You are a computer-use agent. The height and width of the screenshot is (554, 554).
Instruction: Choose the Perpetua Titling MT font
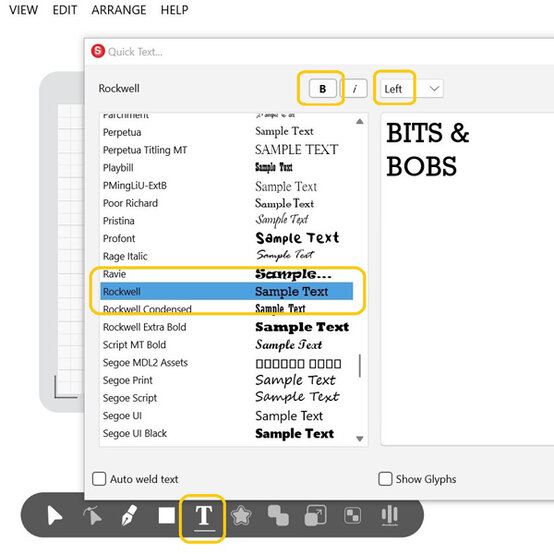pyautogui.click(x=226, y=150)
